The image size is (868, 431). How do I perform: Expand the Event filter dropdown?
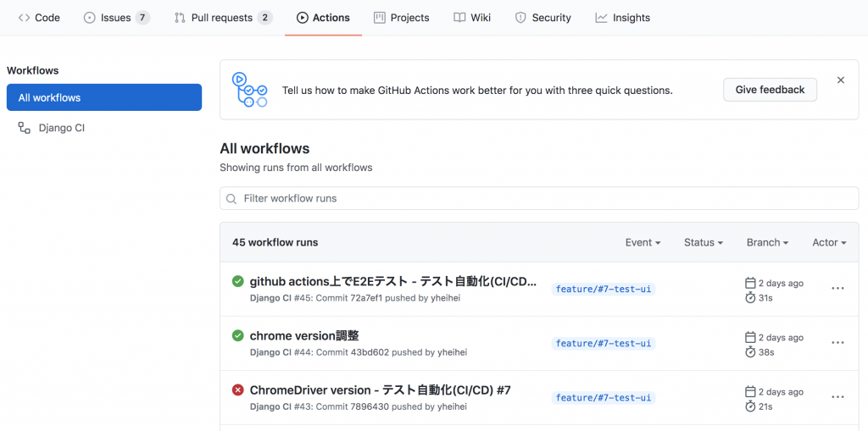click(x=643, y=242)
